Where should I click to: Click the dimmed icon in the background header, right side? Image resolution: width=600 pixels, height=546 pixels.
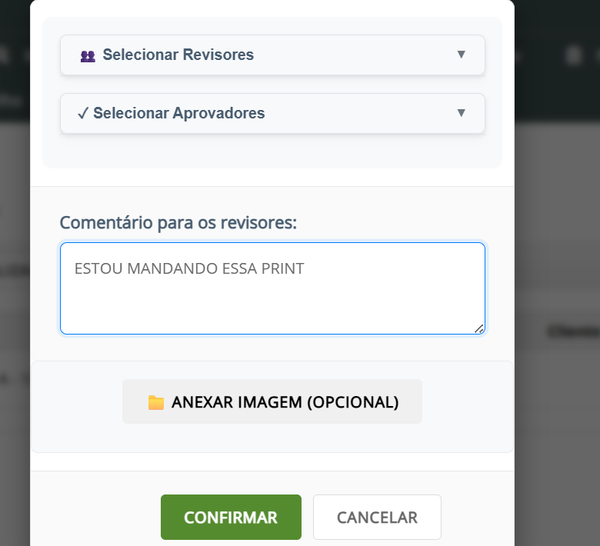(x=571, y=56)
